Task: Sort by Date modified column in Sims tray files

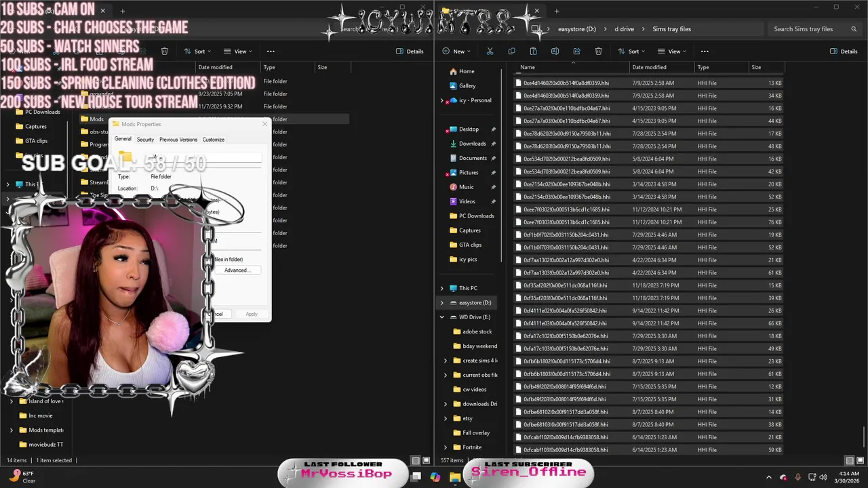Action: coord(663,67)
